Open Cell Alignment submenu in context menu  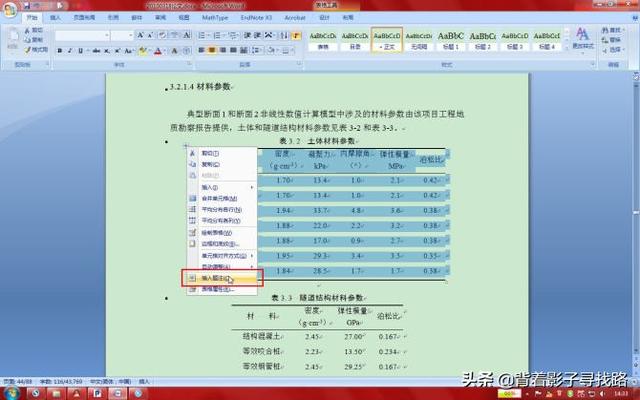[222, 256]
